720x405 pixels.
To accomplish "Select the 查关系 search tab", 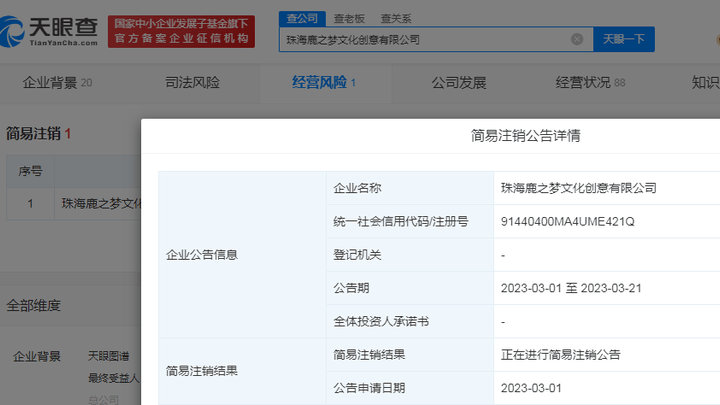I will click(x=396, y=19).
